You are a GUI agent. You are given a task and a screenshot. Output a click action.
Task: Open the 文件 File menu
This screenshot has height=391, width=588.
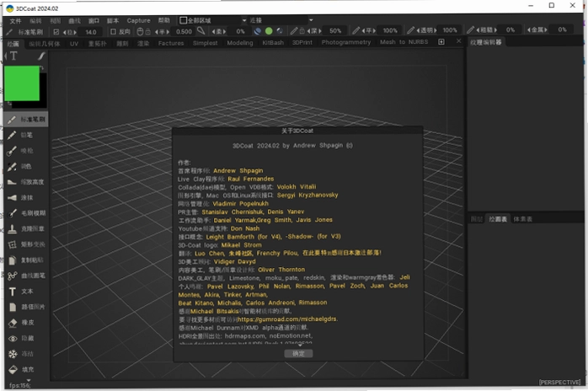(15, 21)
